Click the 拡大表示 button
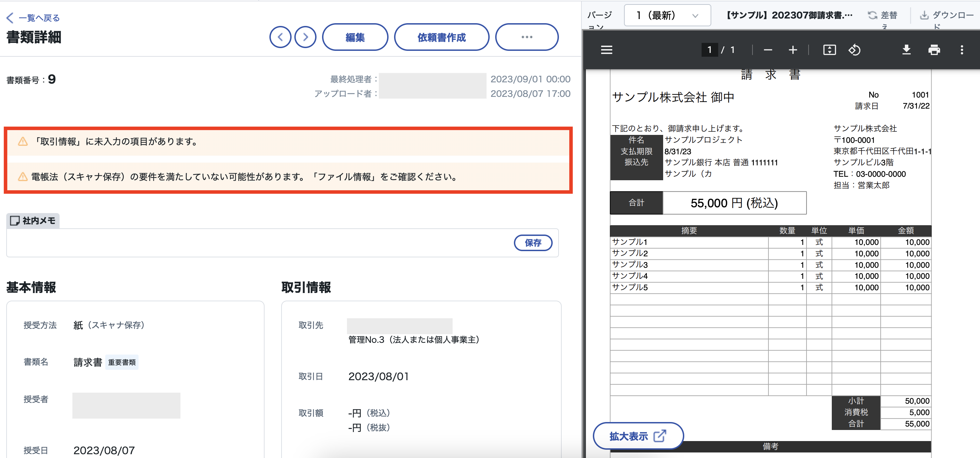This screenshot has height=458, width=980. pos(638,436)
